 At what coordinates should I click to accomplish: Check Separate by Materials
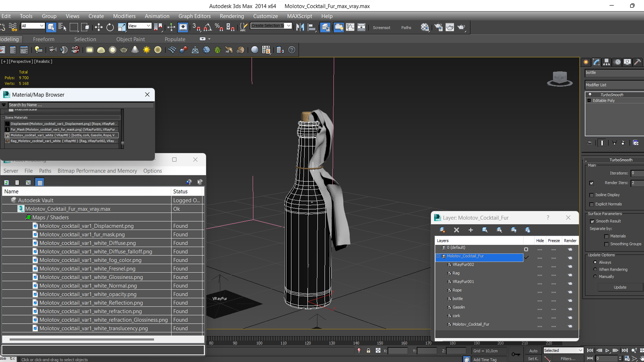[606, 236]
